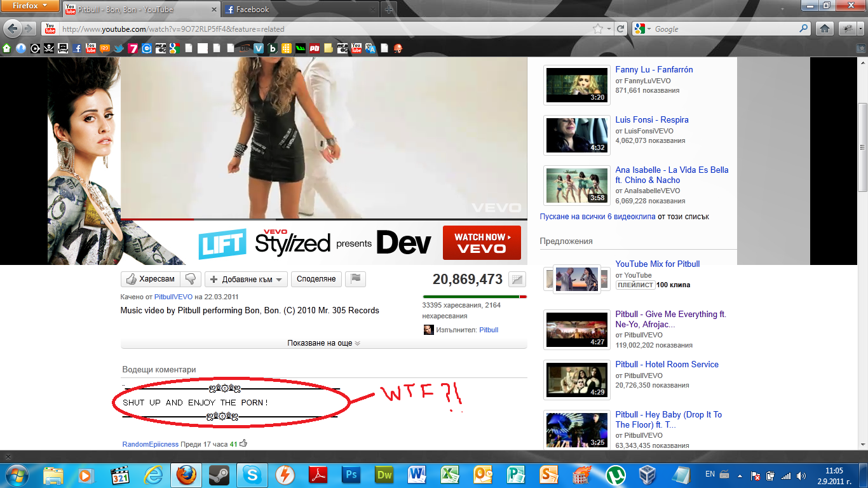
Task: Click the WATCH NOW VEVO ad button
Action: pyautogui.click(x=482, y=243)
